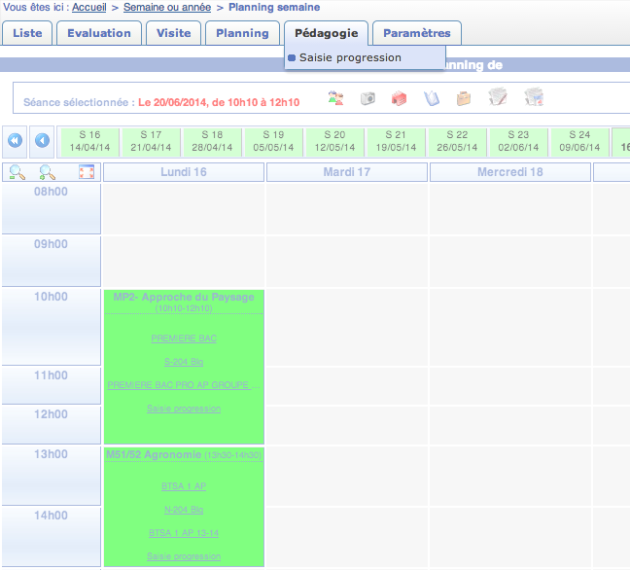Image resolution: width=630 pixels, height=570 pixels.
Task: Jump to week S 20 on the timeline
Action: pos(334,141)
